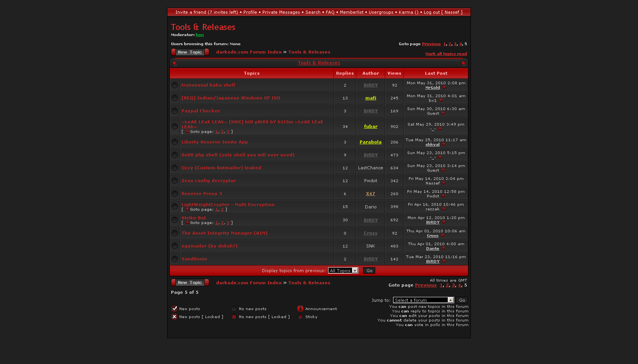Screen dimensions: 638x364
Task: Open author fubar's profile
Action: click(x=371, y=126)
